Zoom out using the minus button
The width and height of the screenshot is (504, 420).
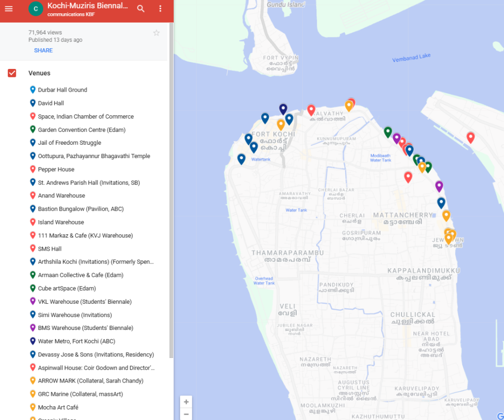point(186,415)
